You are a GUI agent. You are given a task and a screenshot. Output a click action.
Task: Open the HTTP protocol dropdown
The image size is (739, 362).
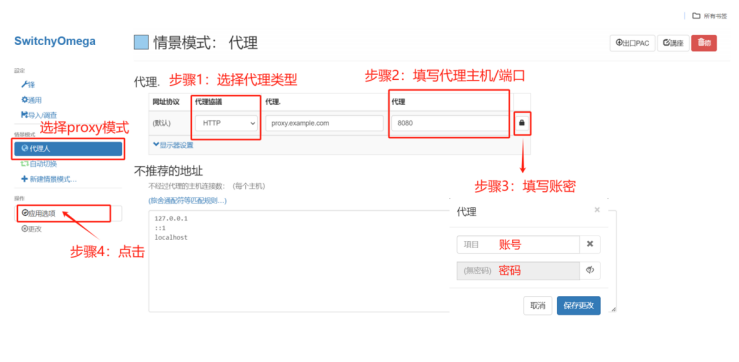(226, 123)
